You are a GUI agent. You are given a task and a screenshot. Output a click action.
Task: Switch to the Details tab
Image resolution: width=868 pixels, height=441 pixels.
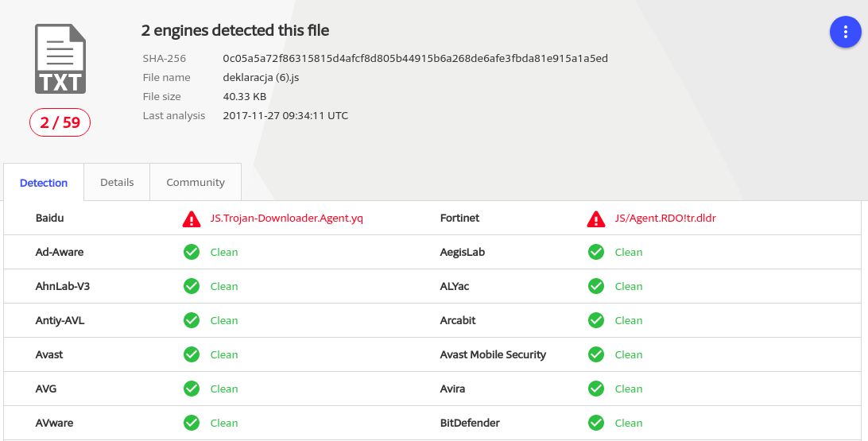click(117, 183)
